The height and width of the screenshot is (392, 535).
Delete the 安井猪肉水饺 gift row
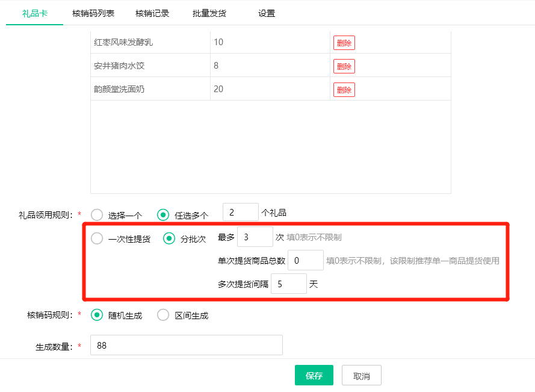pos(344,66)
